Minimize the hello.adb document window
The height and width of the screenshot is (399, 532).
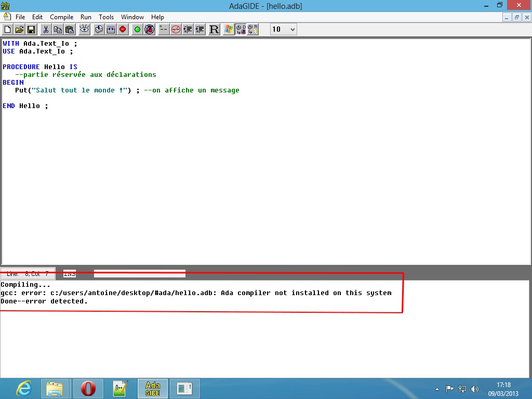507,17
